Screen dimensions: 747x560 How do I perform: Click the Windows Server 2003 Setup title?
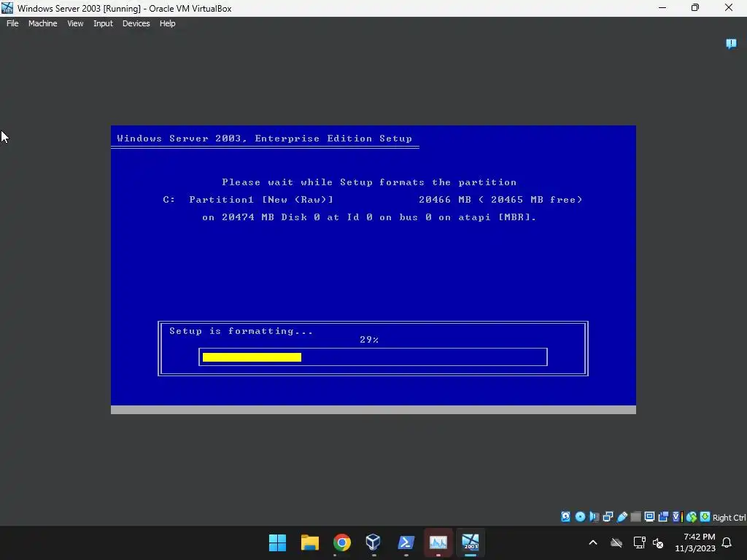point(264,139)
